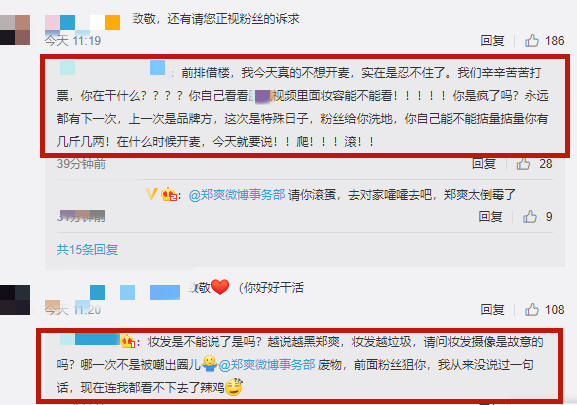Like the comment with 186 likes
The width and height of the screenshot is (577, 405).
coord(532,40)
